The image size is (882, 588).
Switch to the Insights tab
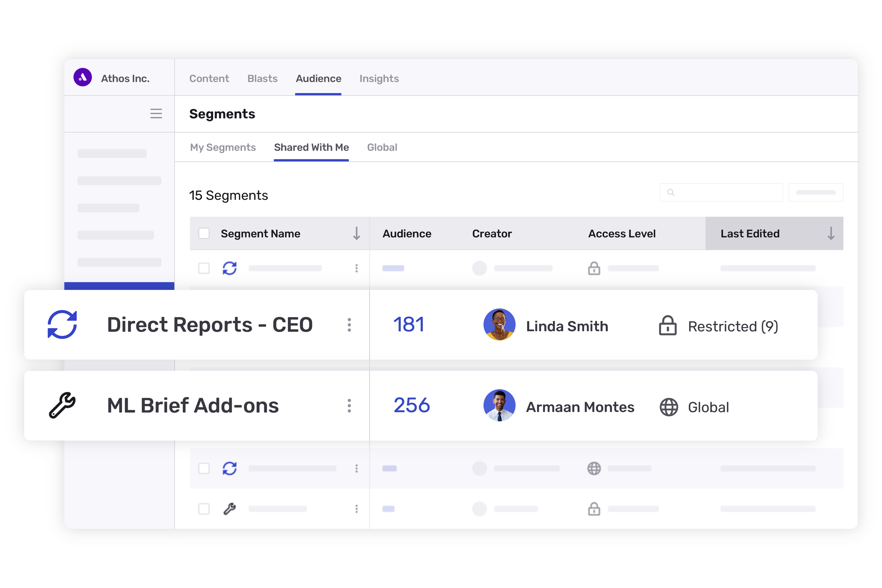379,78
